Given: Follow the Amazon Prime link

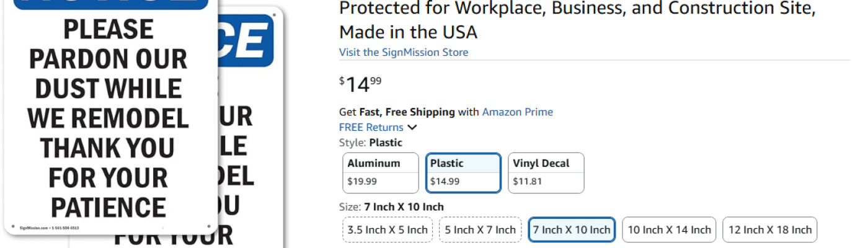Looking at the screenshot, I should [517, 112].
